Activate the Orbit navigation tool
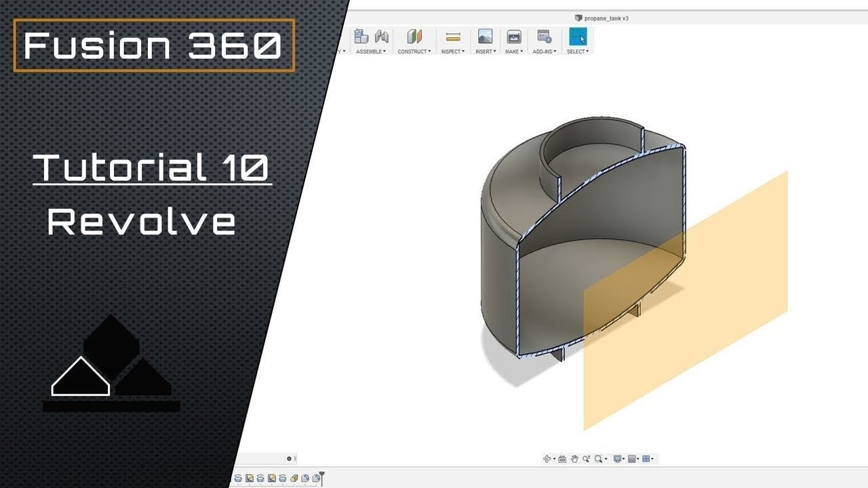Viewport: 868px width, 488px height. pos(547,458)
